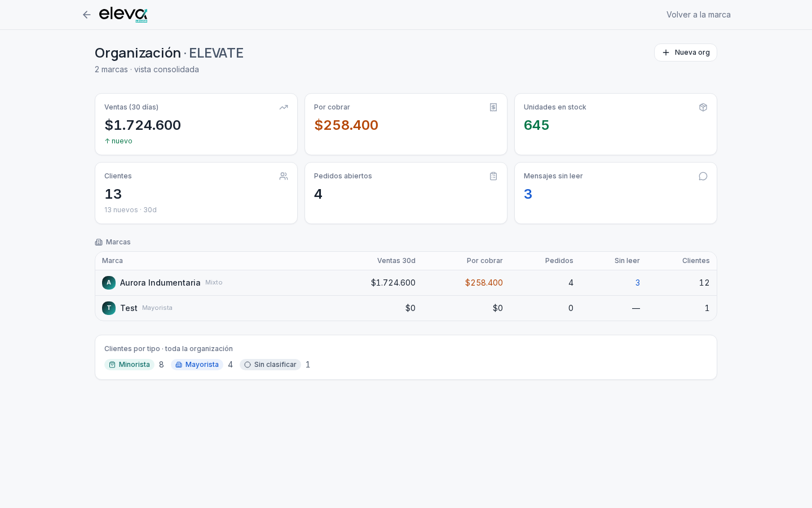This screenshot has width=812, height=508.
Task: Click Clientes por tipo section title
Action: point(169,349)
